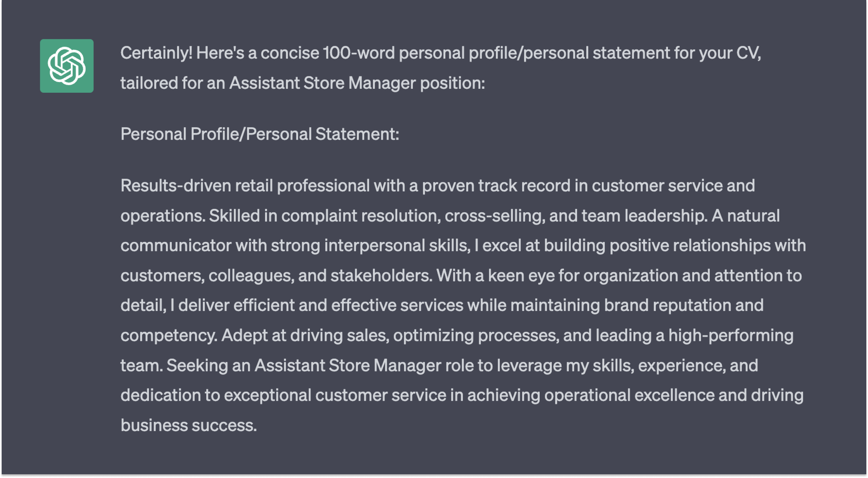
Task: Click the word 'competency' in the paragraph
Action: coord(168,336)
